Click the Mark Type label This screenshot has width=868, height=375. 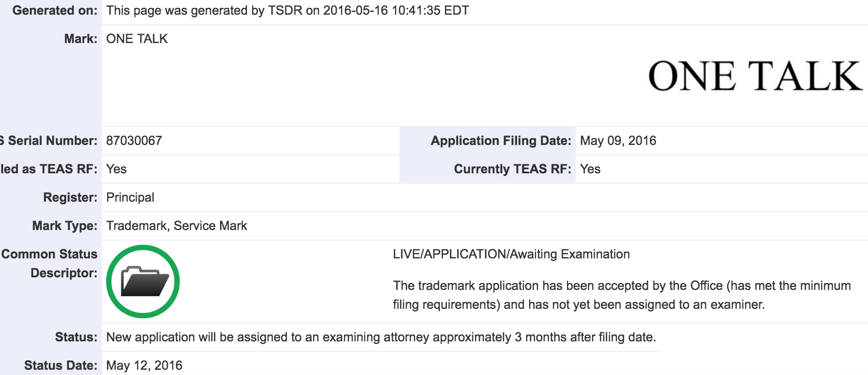(65, 226)
